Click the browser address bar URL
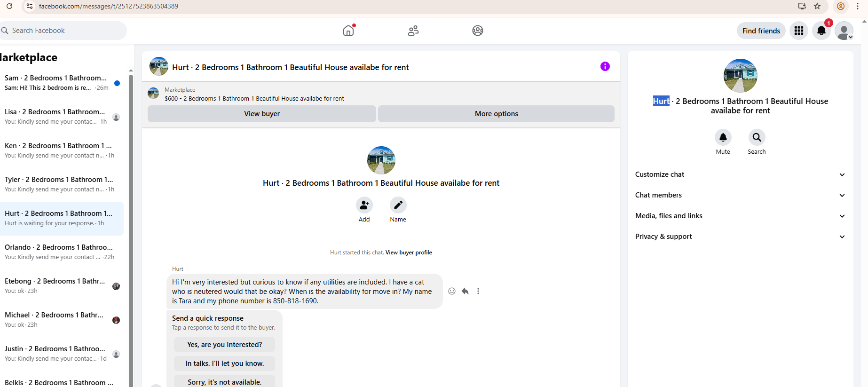This screenshot has height=387, width=868. 109,6
